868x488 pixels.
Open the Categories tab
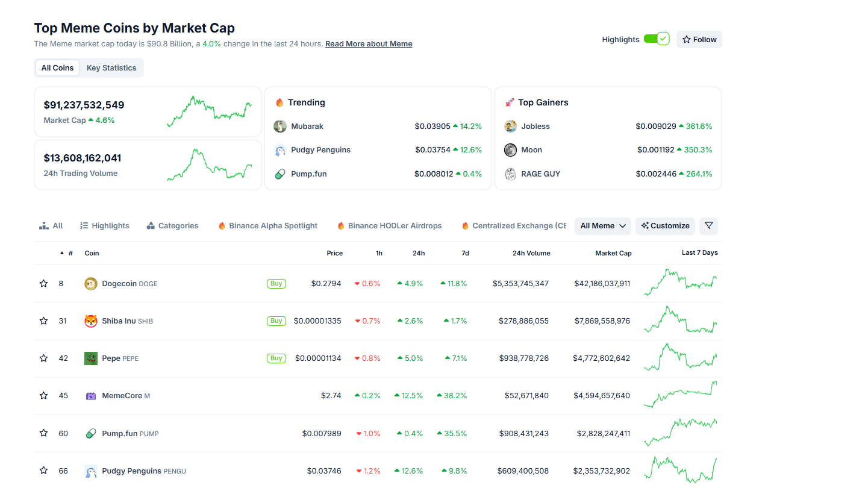tap(172, 226)
